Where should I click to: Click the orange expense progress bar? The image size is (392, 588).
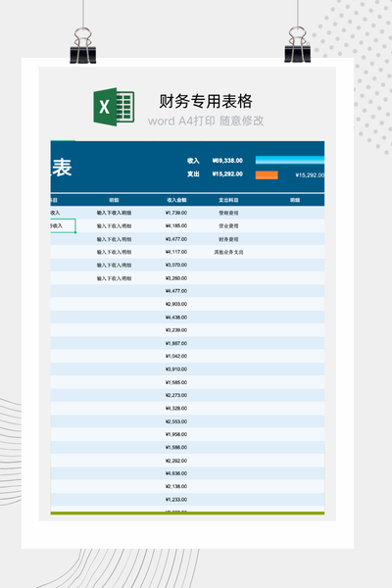point(267,174)
